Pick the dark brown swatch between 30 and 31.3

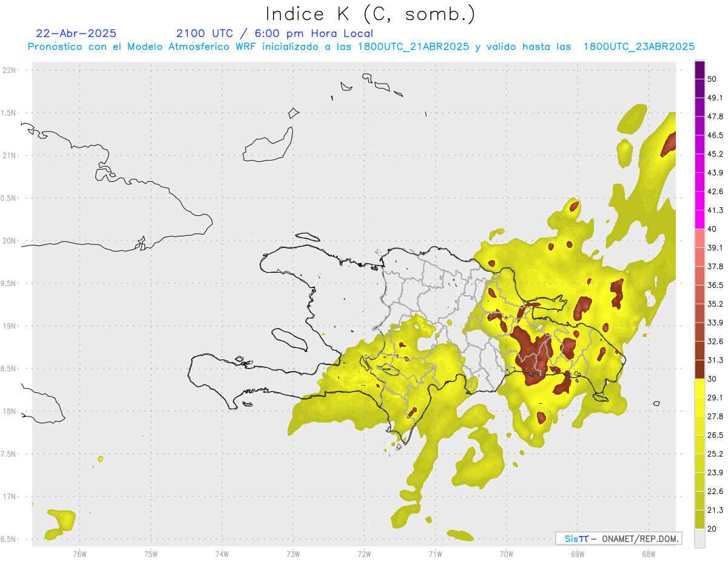[x=700, y=369]
